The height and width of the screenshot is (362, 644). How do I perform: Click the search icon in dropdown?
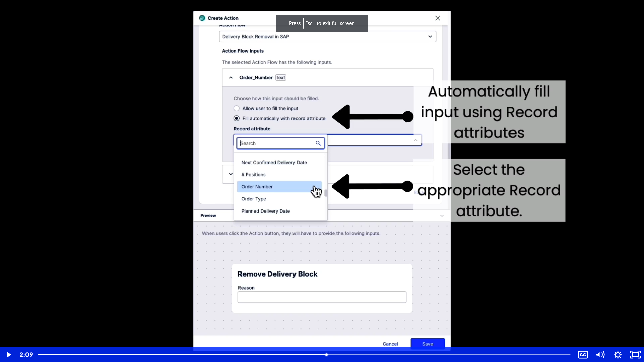[318, 143]
